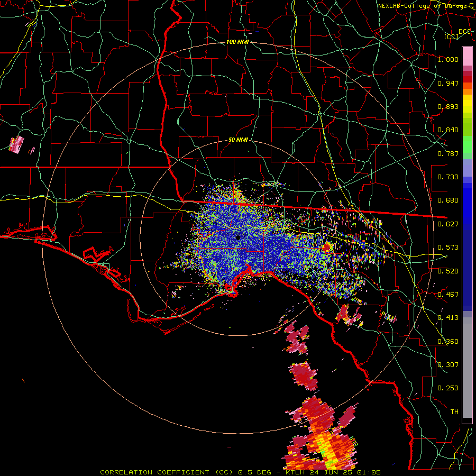The height and width of the screenshot is (476, 476).
Task: Select the 0.680 legend value
Action: 448,200
